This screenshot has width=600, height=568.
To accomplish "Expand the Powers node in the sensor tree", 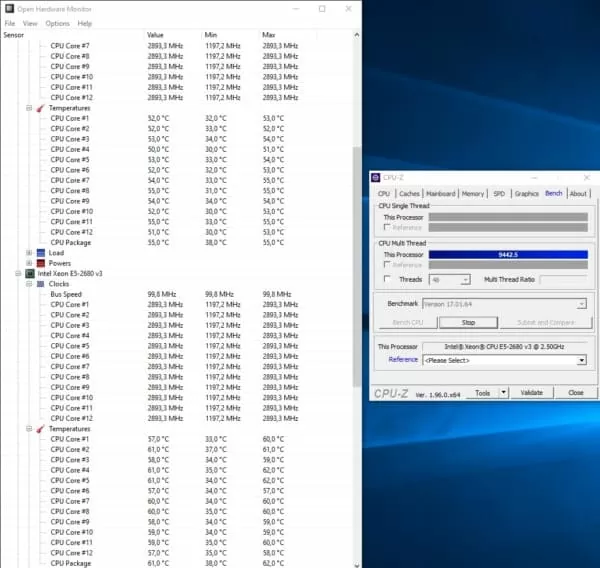I will point(29,263).
